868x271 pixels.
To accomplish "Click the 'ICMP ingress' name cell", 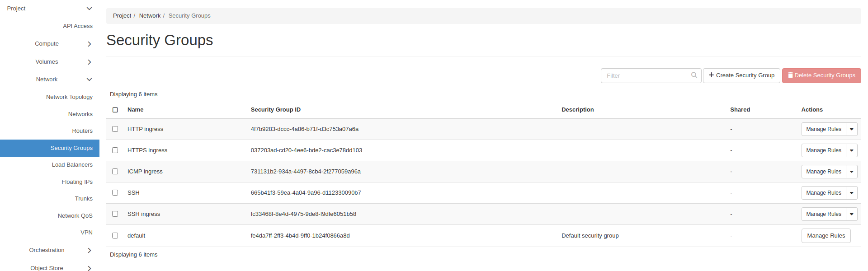I will [x=145, y=172].
